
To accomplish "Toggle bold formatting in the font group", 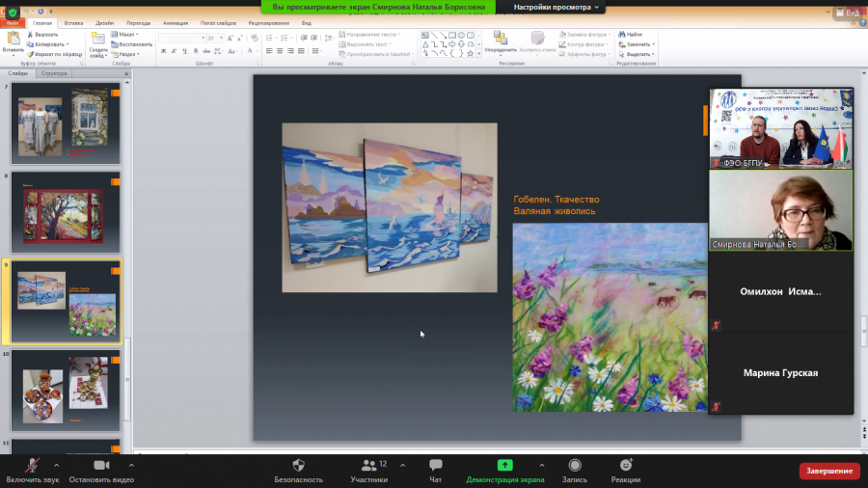I will [x=163, y=51].
